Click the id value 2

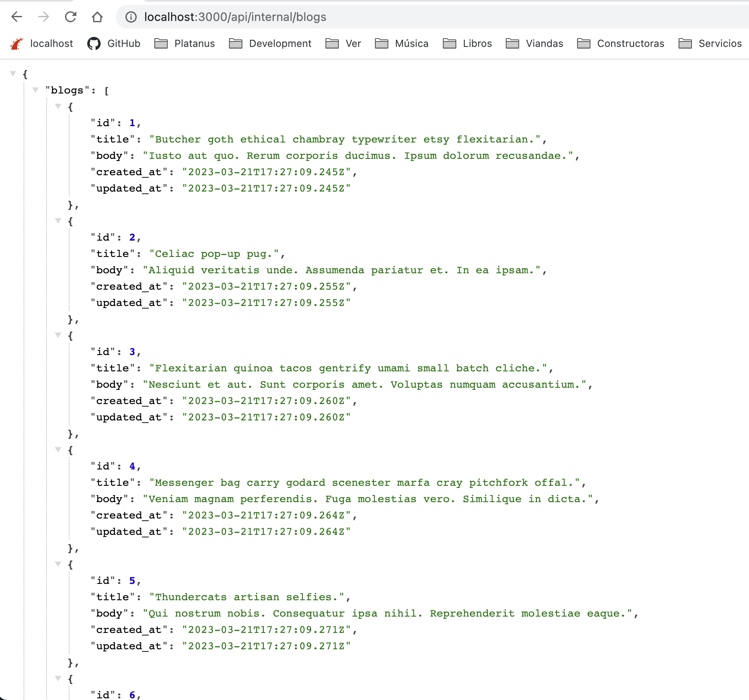click(x=132, y=237)
